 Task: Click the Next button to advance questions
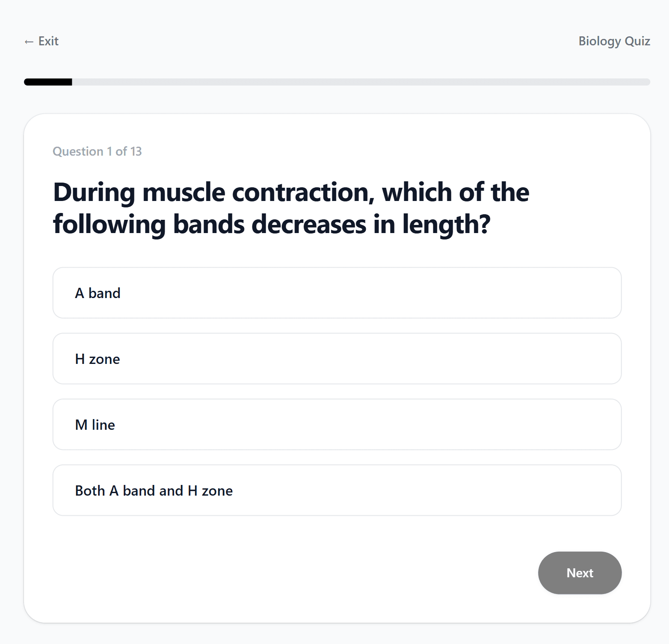(580, 573)
